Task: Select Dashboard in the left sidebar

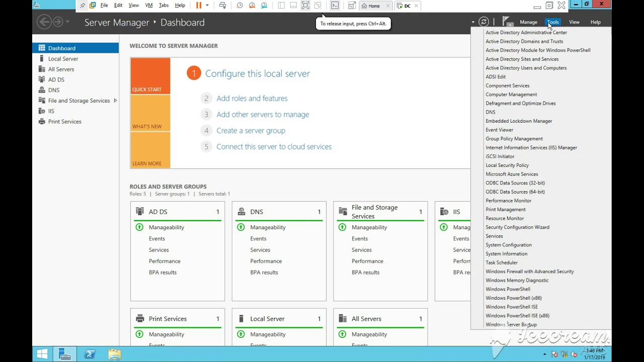Action: 75,48
